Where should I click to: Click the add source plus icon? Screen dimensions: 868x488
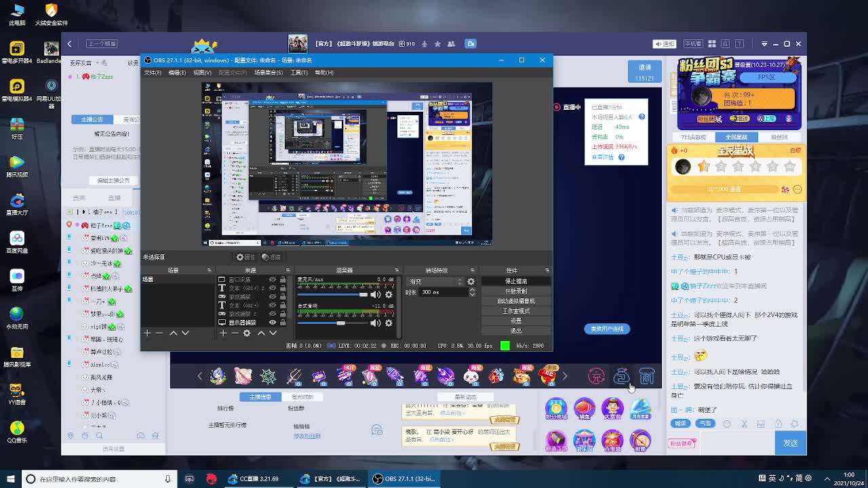click(x=222, y=333)
